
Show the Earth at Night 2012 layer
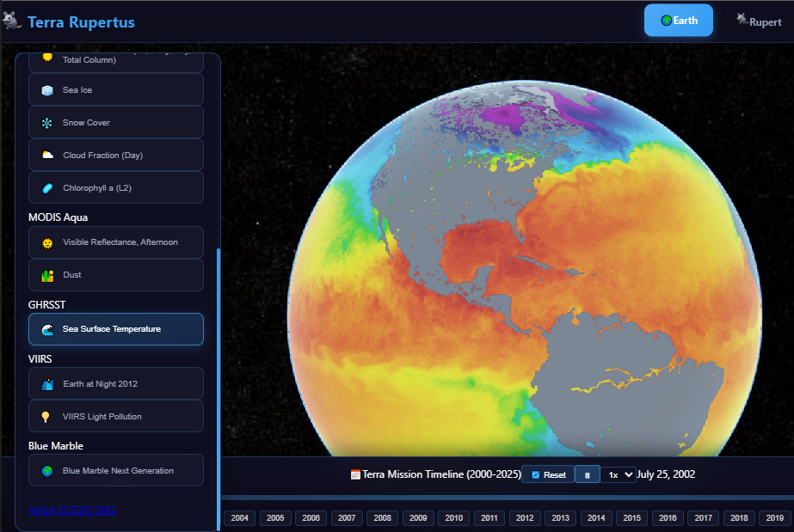116,383
